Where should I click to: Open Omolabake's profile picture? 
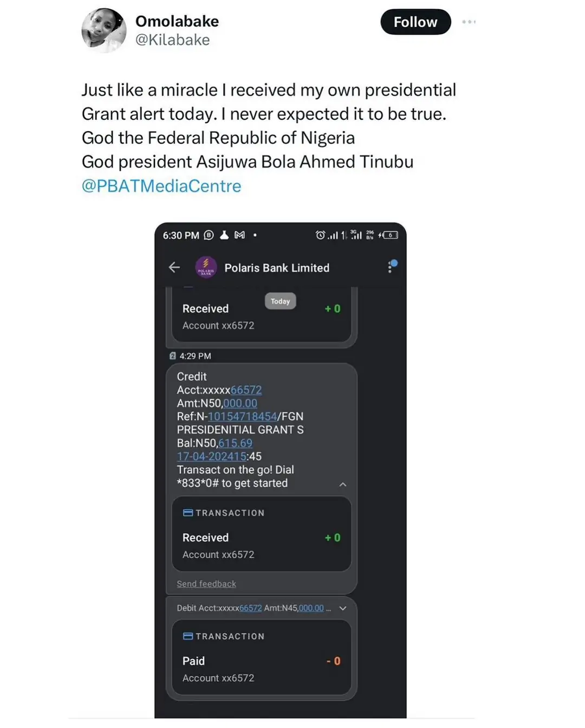(103, 30)
